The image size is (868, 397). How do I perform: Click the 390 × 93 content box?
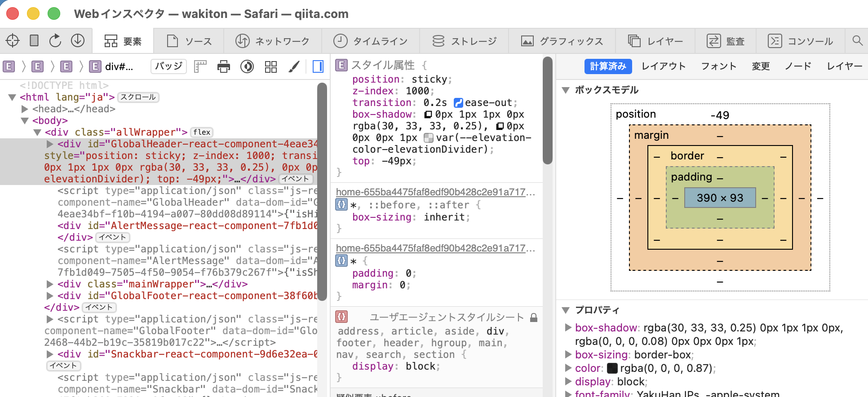click(720, 198)
